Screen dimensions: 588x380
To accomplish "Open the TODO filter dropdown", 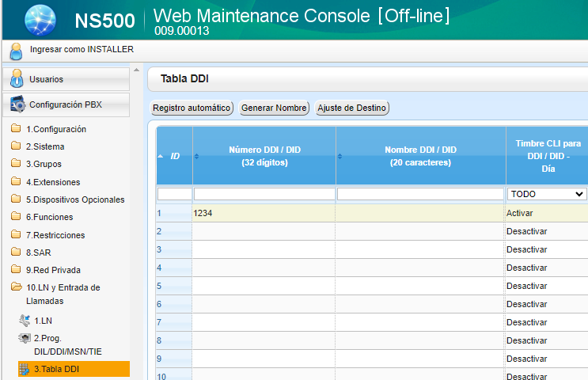I will (x=546, y=194).
